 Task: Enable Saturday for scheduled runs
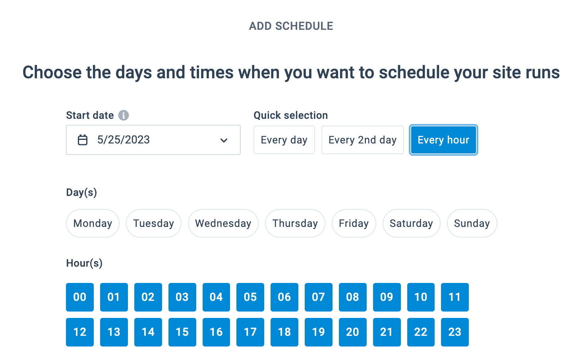[x=411, y=223]
